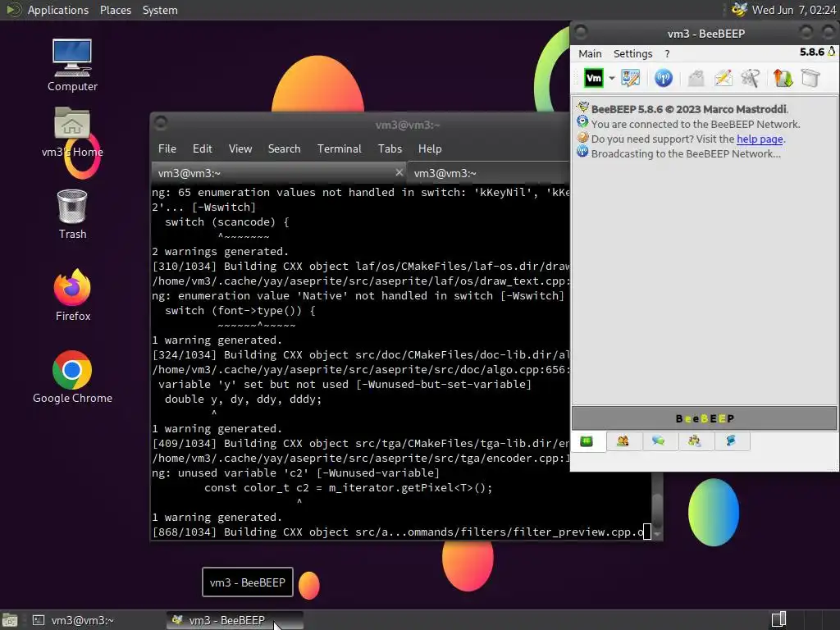This screenshot has height=630, width=840.
Task: Open the Computer desktop icon
Action: 72,66
